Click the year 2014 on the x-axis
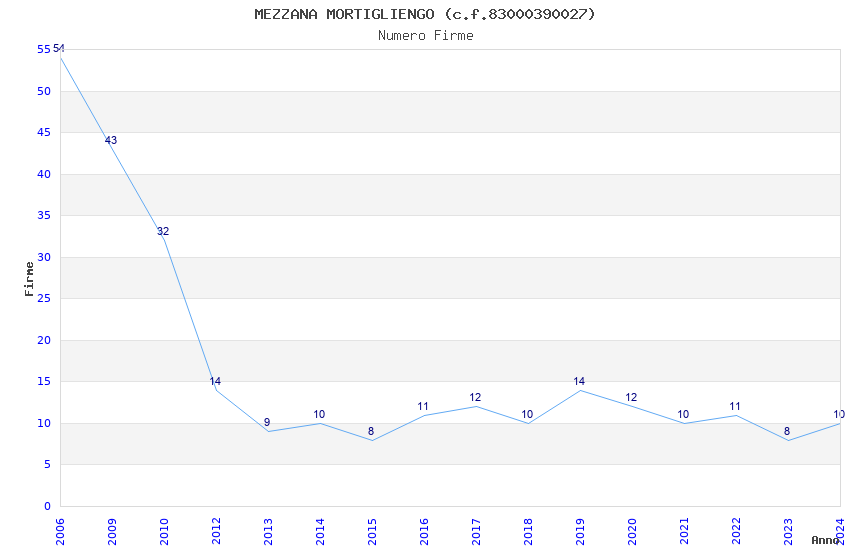Screen dimensions: 850x550 [320, 532]
